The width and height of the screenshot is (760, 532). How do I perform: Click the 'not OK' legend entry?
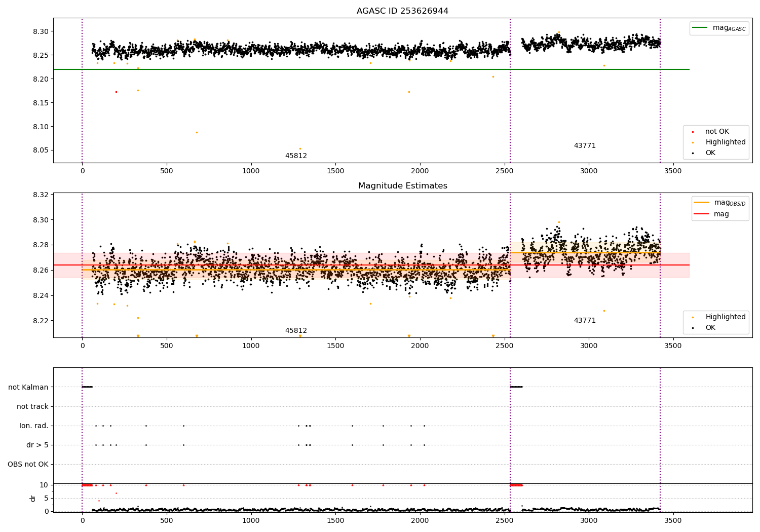[717, 132]
